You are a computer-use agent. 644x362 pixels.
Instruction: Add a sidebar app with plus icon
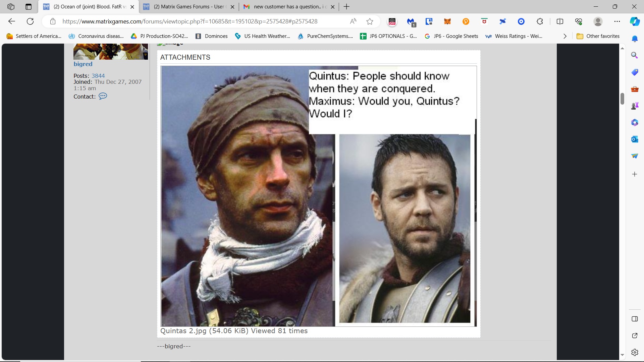click(x=635, y=174)
